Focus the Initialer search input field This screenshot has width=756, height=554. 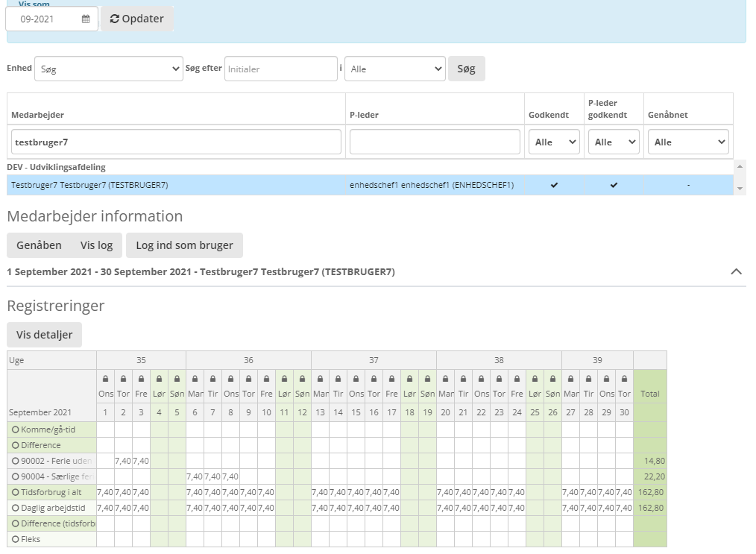click(280, 69)
